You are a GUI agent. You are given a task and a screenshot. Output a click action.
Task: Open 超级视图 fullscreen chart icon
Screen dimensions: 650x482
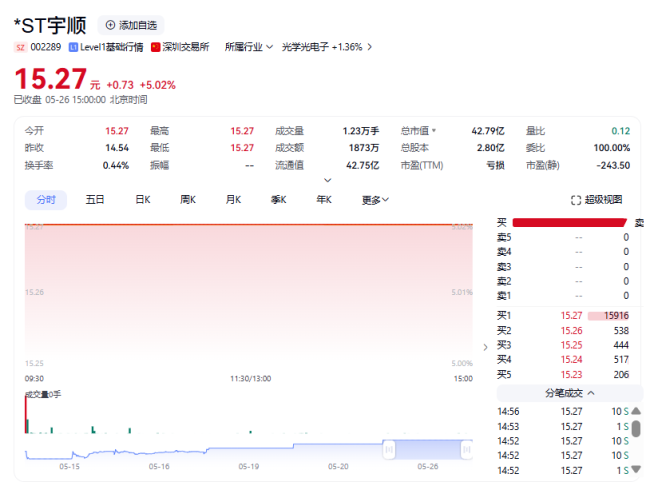click(x=575, y=200)
